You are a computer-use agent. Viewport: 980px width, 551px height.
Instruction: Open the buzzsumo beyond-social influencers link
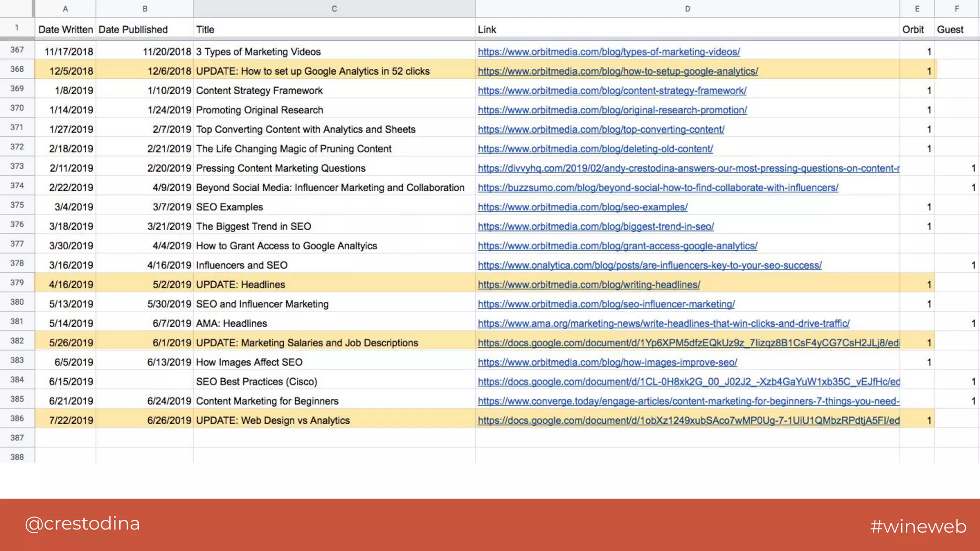click(x=657, y=187)
